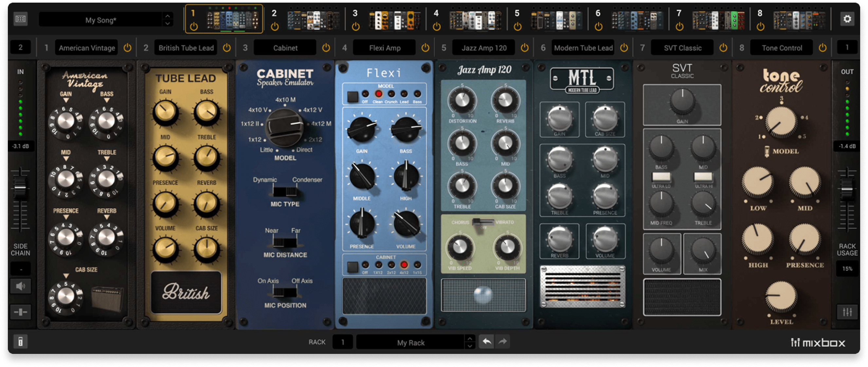Screen dimensions: 868x367
Task: Open the mixer faders icon below Rack Usage
Action: (847, 312)
